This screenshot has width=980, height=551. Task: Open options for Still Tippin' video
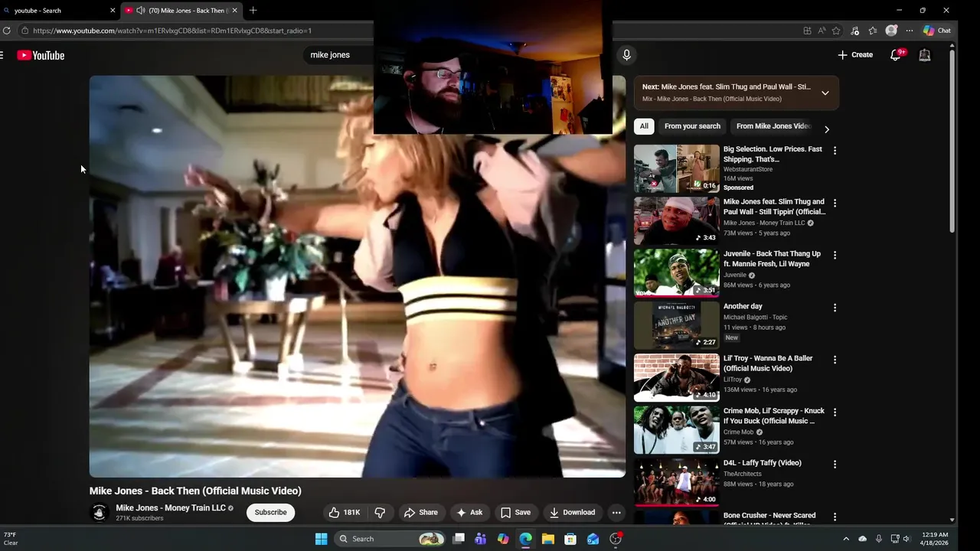click(x=835, y=203)
